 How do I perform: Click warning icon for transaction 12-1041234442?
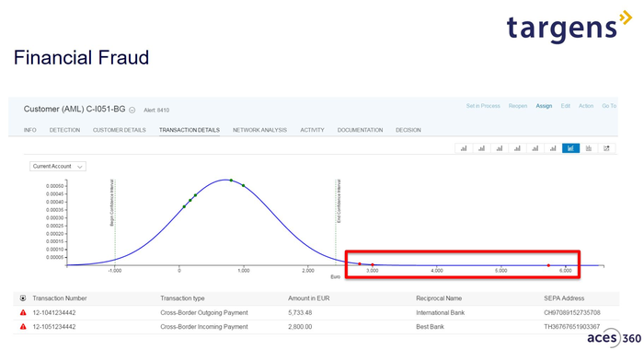click(23, 313)
